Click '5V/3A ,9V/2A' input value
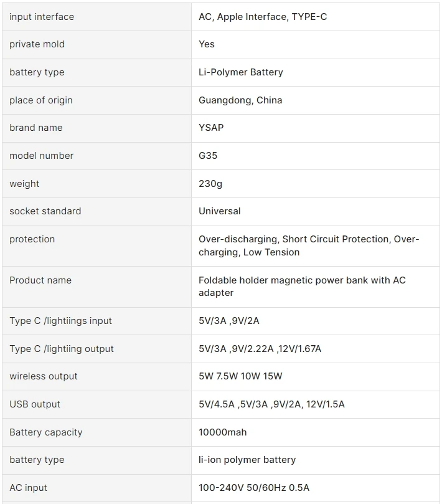 coord(228,321)
